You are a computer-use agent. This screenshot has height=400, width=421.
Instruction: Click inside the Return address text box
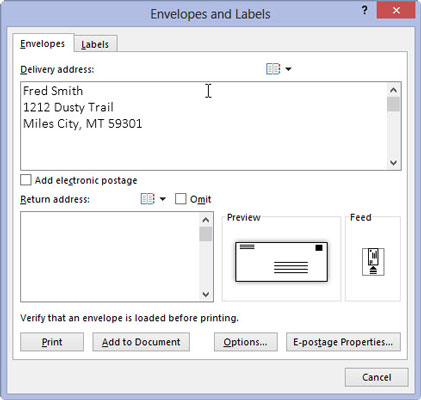click(x=110, y=257)
